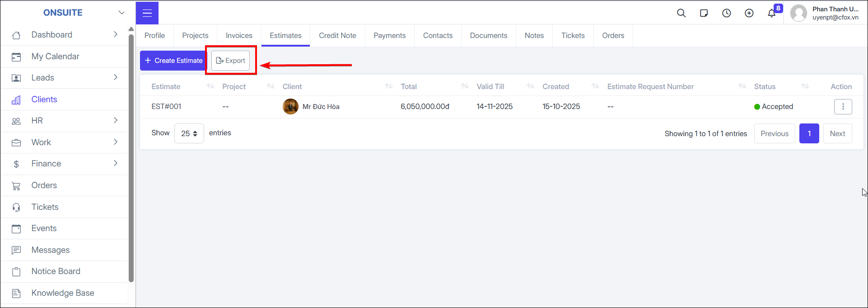The height and width of the screenshot is (308, 868).
Task: Click the Create Estimate button
Action: pos(174,61)
